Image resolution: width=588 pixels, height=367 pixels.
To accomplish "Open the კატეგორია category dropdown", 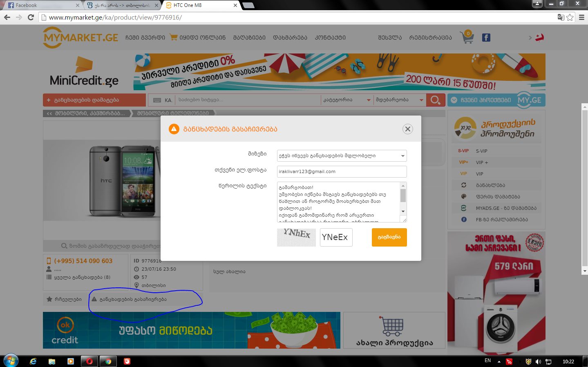I will pyautogui.click(x=347, y=100).
